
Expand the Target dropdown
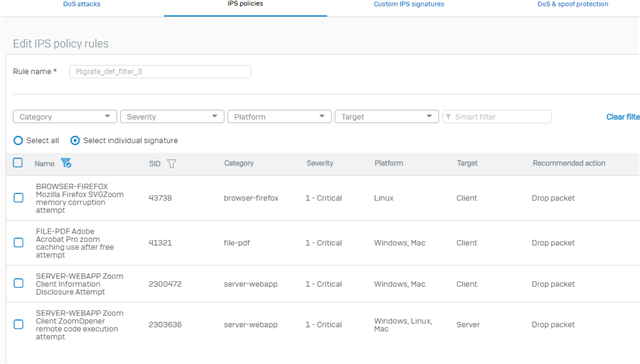point(387,117)
